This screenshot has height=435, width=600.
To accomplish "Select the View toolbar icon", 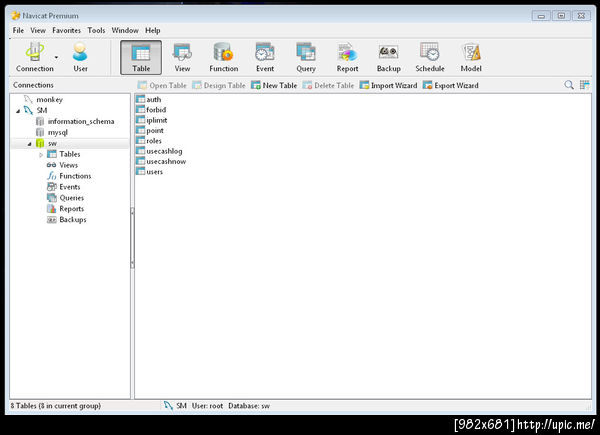I will point(182,57).
